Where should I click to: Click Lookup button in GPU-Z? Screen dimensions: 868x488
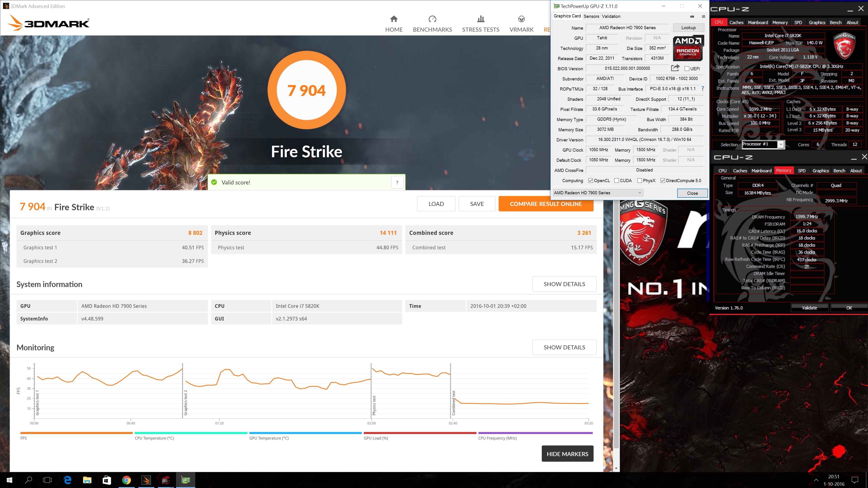coord(688,28)
